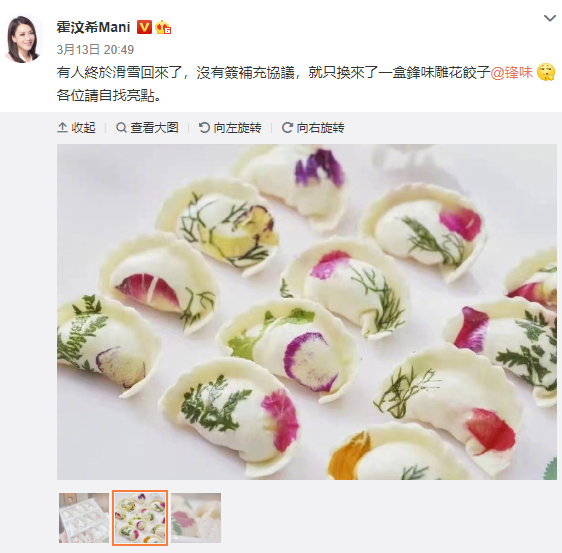This screenshot has width=562, height=553.
Task: Click the gold crown membership badge
Action: (163, 27)
